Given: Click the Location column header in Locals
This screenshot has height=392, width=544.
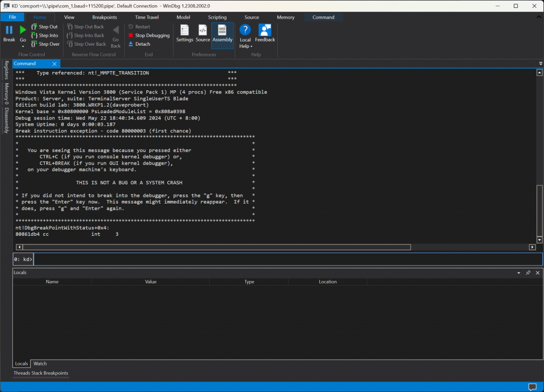Looking at the screenshot, I should pos(327,282).
